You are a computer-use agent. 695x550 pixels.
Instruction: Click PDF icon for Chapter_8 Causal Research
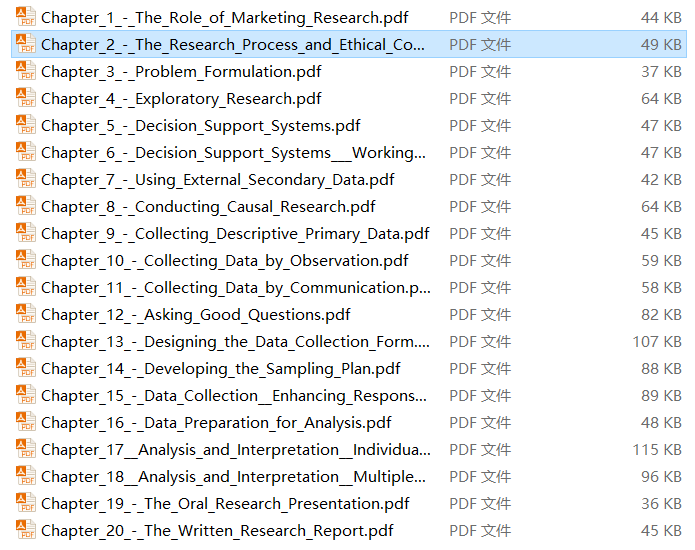click(26, 206)
